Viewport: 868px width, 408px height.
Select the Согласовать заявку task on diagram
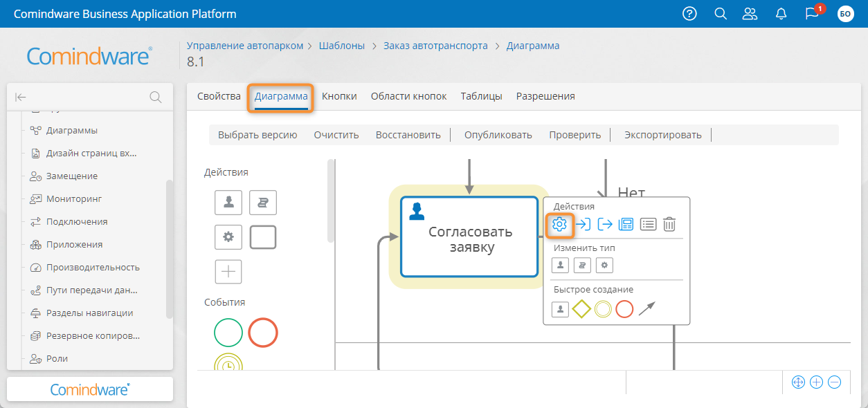469,237
